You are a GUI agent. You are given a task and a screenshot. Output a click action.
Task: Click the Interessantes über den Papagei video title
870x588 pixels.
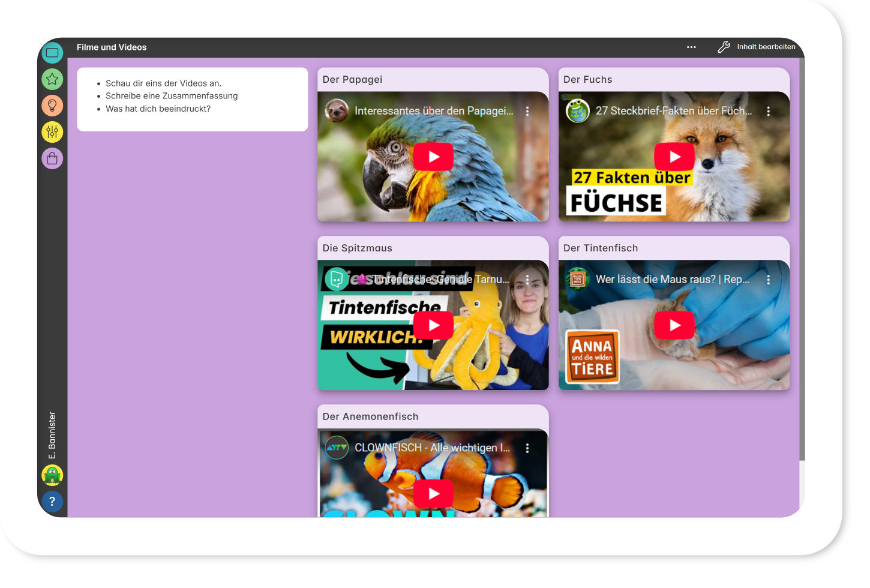(x=433, y=111)
